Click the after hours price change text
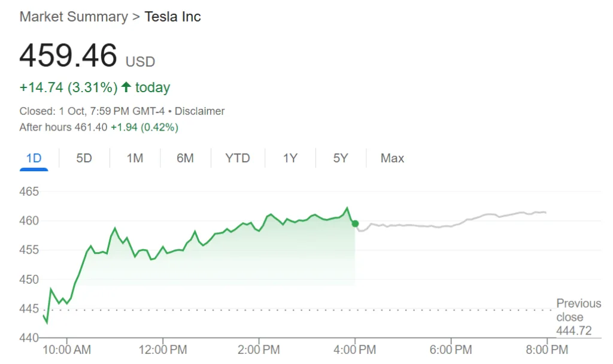This screenshot has width=613, height=364. (144, 127)
